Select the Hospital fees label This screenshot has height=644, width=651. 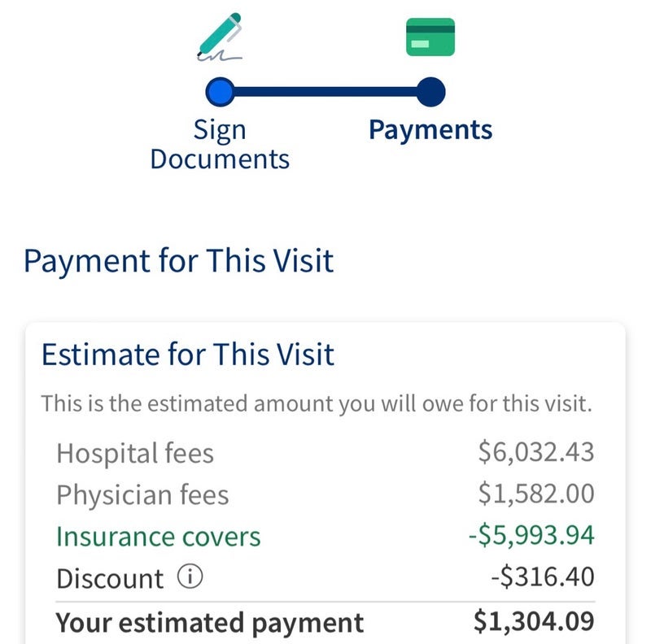pyautogui.click(x=135, y=453)
